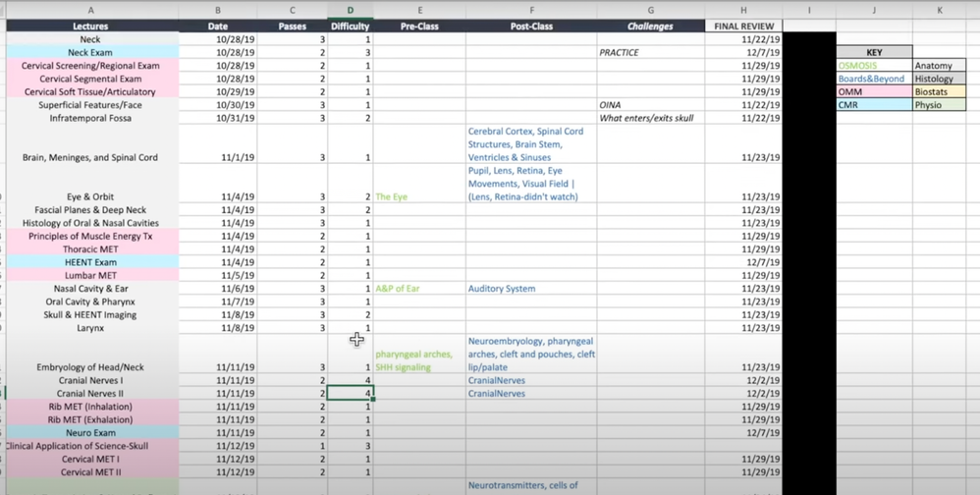
Task: Click the 10/31/19 date cell
Action: (x=217, y=118)
